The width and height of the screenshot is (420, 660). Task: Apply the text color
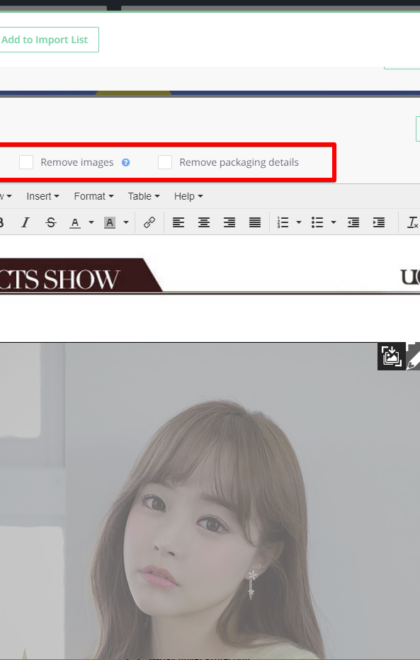click(x=75, y=222)
